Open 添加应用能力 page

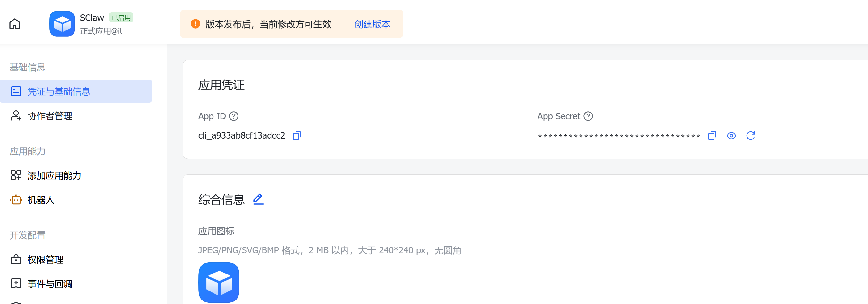54,176
